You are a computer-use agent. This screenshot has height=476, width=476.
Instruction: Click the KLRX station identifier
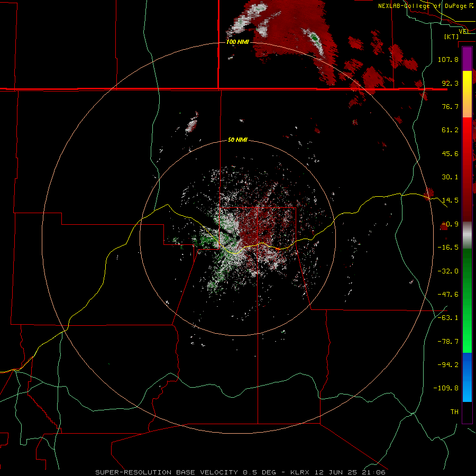coord(300,472)
